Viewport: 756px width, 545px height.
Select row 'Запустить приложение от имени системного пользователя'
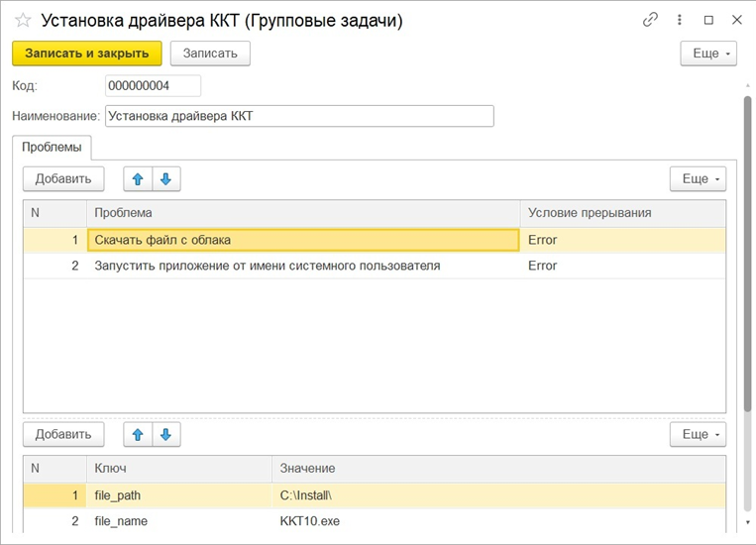point(268,266)
